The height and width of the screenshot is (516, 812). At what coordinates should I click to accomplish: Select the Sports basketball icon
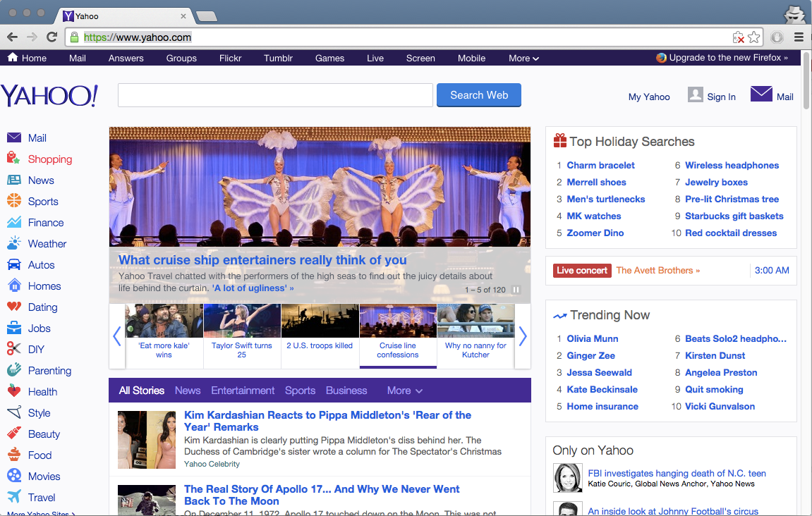point(14,201)
